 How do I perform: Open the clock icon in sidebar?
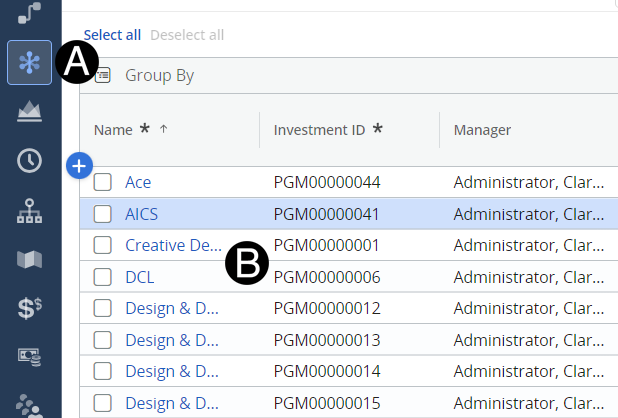click(x=29, y=160)
